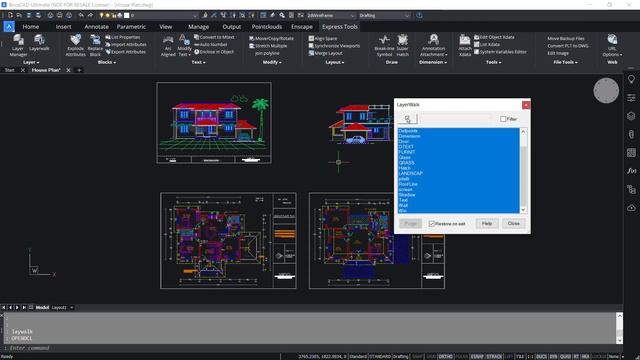Launch the Layerwalk tool in ribbon
The width and height of the screenshot is (640, 360).
pyautogui.click(x=39, y=42)
